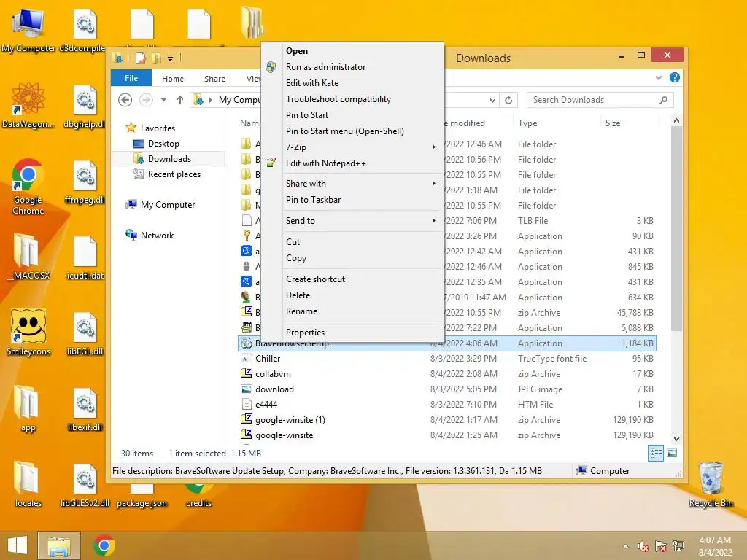Go up one folder level
Screen dimensions: 747x560
180,100
